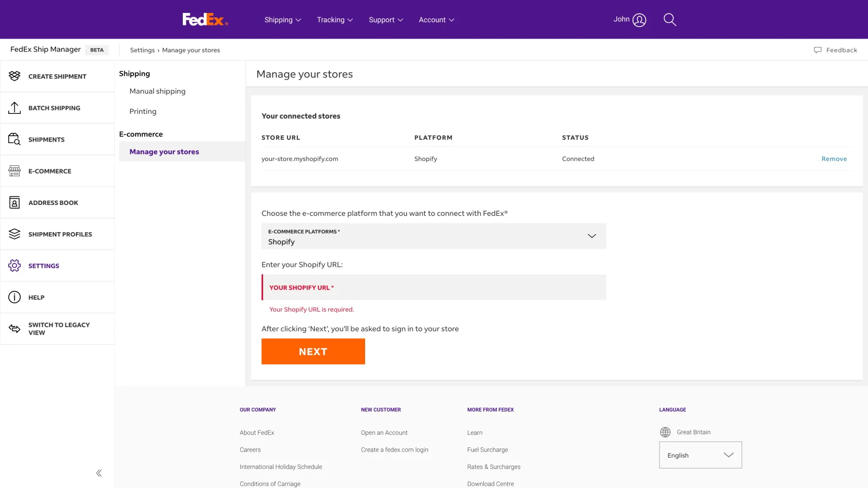Click the John user profile icon

[x=640, y=20]
